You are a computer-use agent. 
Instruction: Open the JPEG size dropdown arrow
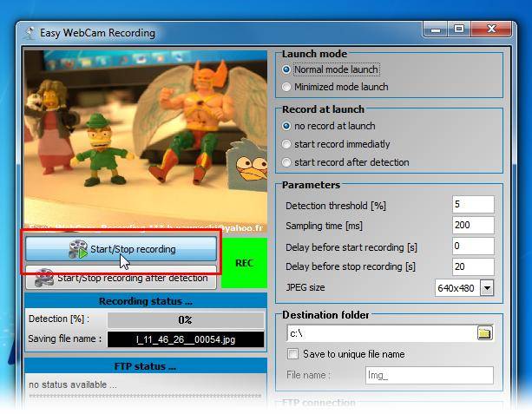coord(487,288)
